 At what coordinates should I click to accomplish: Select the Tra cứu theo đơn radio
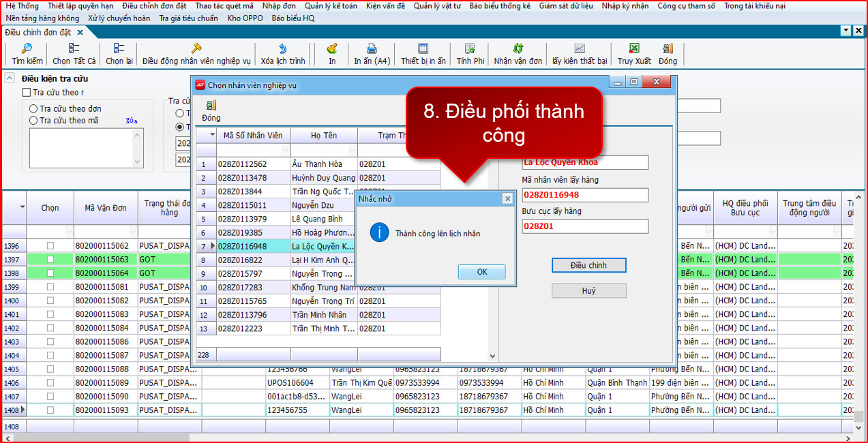33,108
